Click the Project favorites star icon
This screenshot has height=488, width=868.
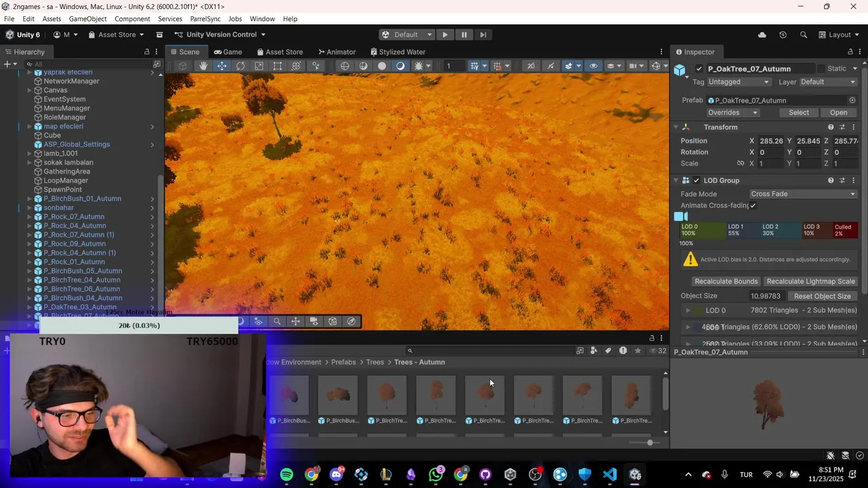(x=637, y=350)
